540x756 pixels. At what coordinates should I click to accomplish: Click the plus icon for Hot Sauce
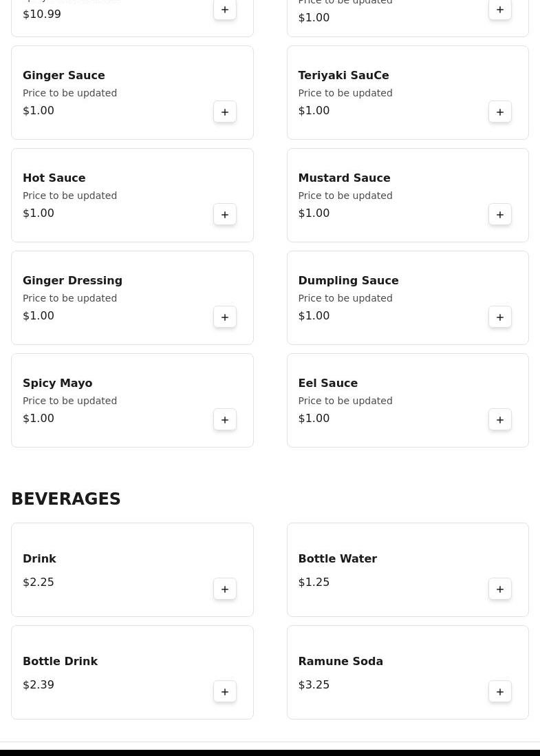225,214
